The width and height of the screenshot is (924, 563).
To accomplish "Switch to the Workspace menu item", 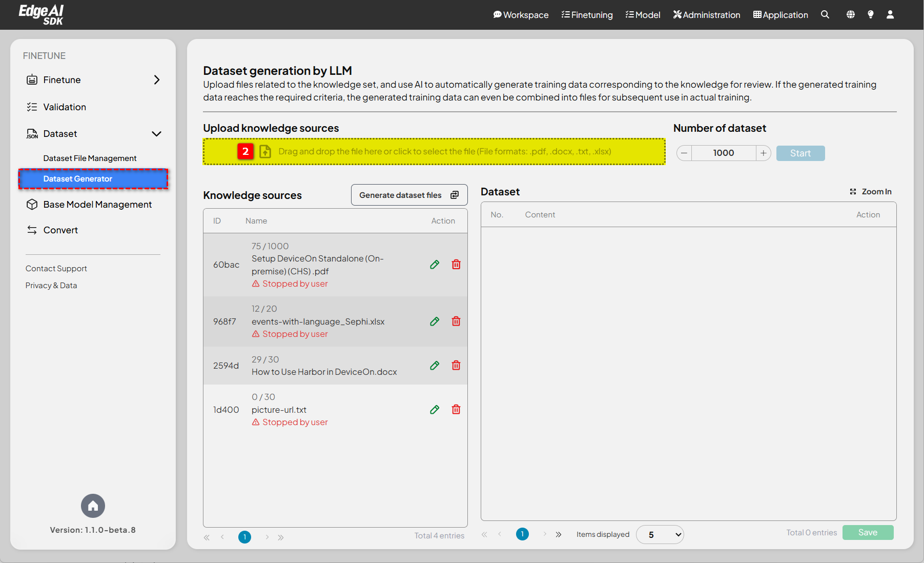I will tap(521, 15).
